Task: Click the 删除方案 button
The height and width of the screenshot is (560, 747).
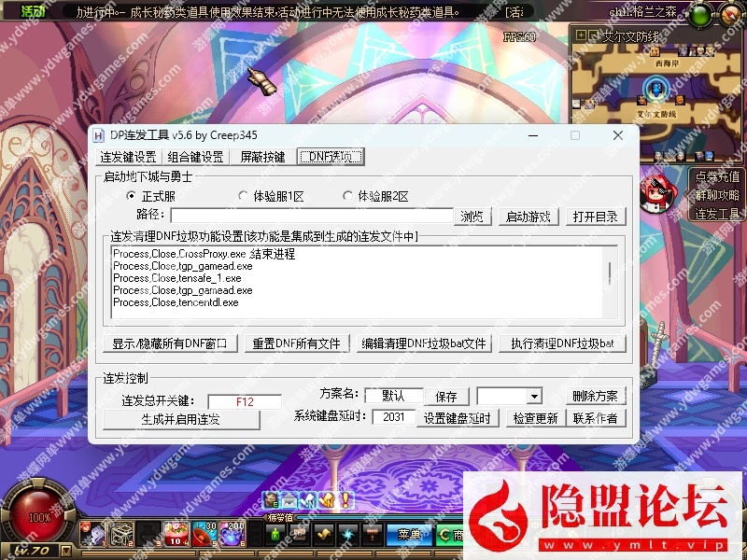Action: pos(596,396)
